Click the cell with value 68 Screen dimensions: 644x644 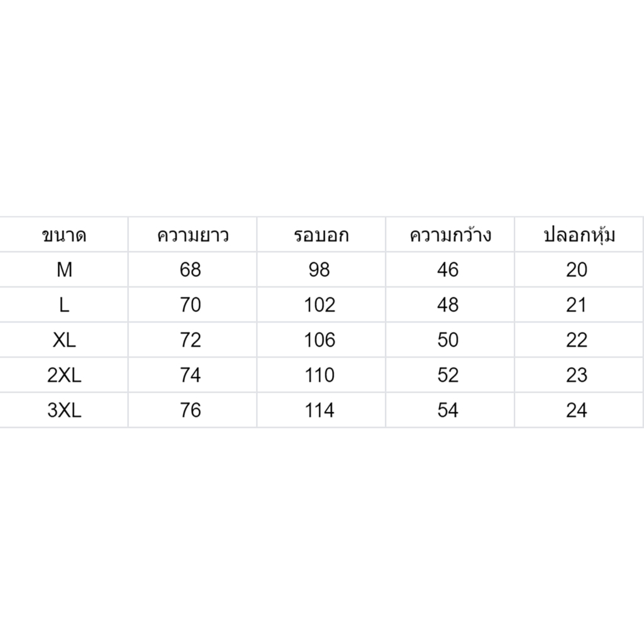(192, 269)
